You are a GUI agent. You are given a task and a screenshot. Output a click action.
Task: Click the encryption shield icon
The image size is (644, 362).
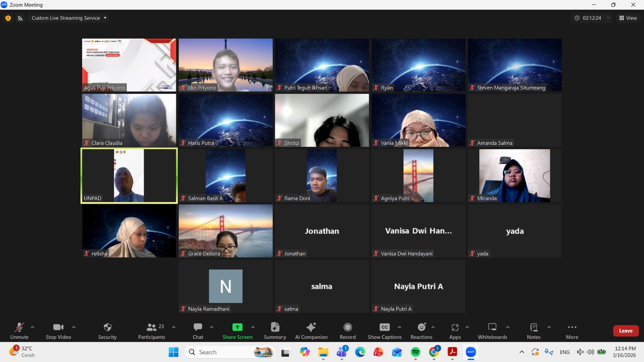(x=8, y=18)
